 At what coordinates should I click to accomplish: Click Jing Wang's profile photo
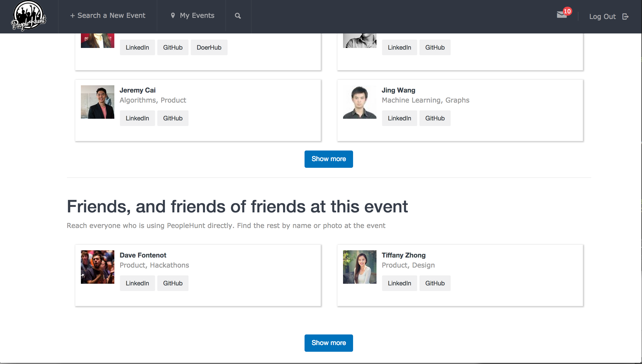click(x=360, y=102)
